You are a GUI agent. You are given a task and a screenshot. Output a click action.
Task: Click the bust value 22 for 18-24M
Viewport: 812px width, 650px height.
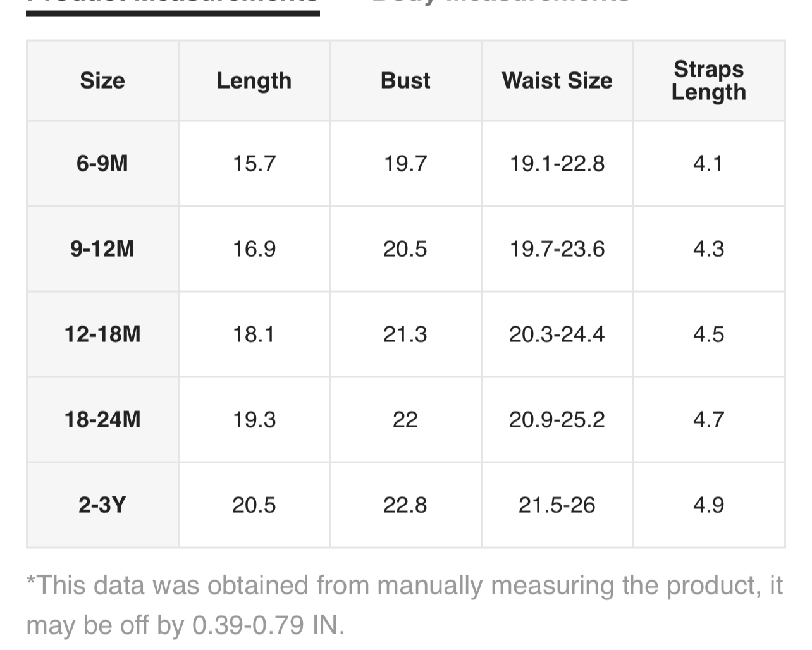click(x=405, y=420)
